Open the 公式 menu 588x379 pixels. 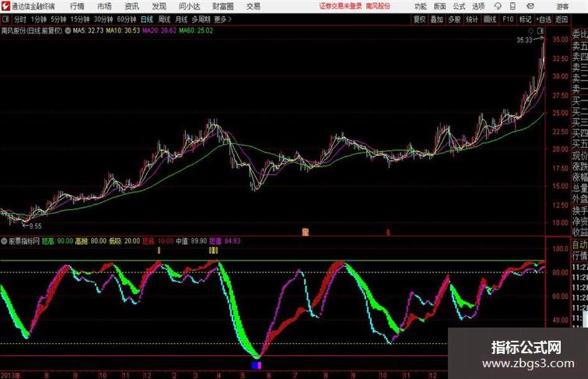[x=459, y=6]
